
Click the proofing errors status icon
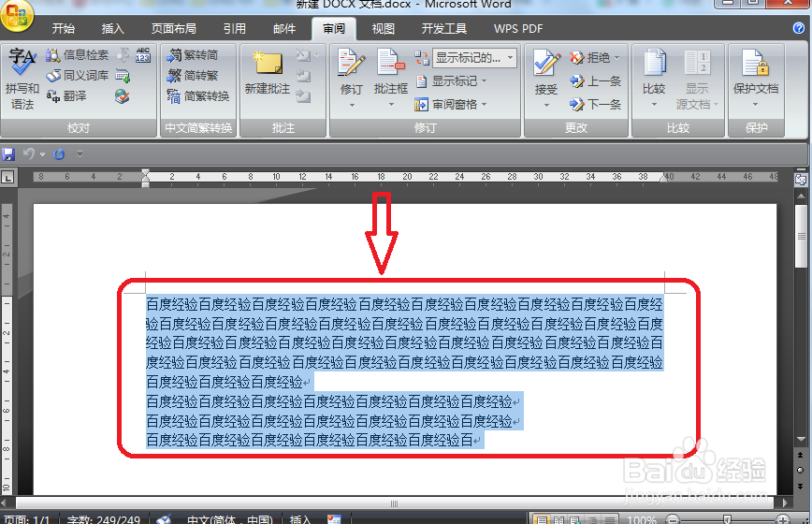pos(164,518)
